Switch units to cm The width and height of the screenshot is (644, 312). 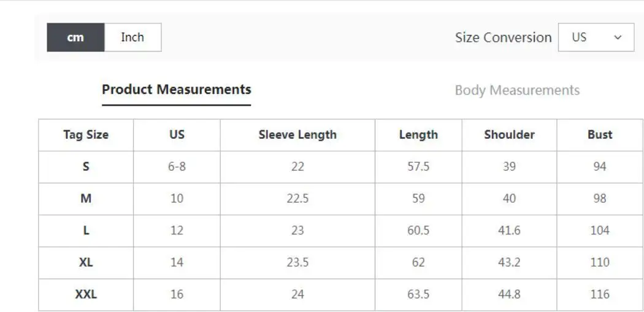click(x=75, y=37)
